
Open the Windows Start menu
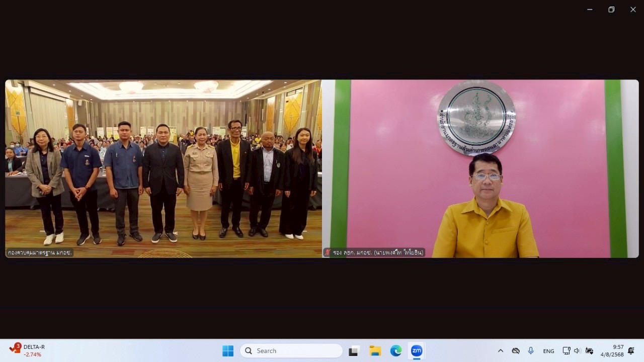coord(228,351)
